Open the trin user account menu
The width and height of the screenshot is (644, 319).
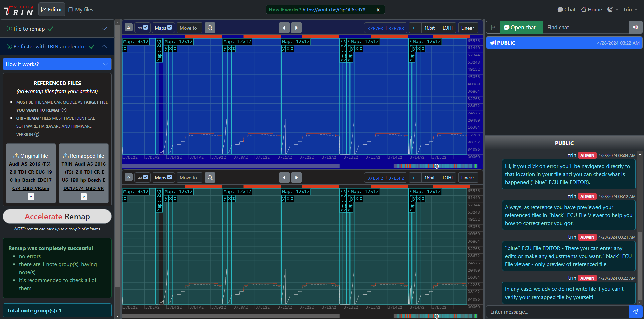[x=630, y=10]
